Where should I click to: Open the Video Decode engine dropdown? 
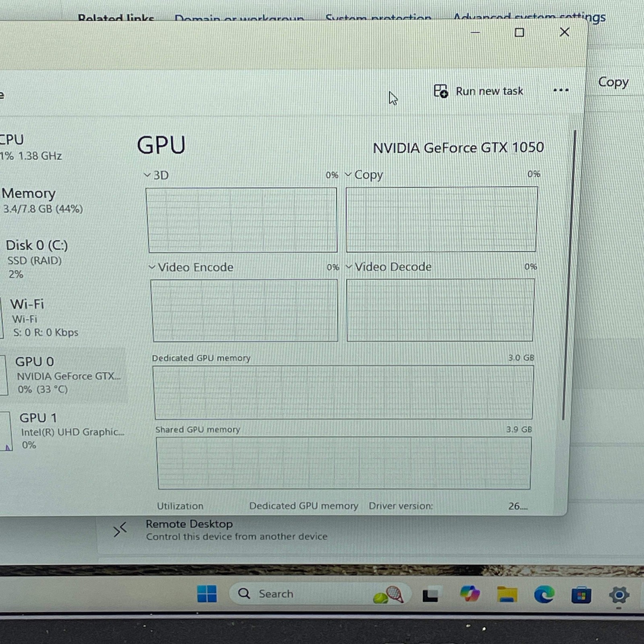(x=349, y=266)
